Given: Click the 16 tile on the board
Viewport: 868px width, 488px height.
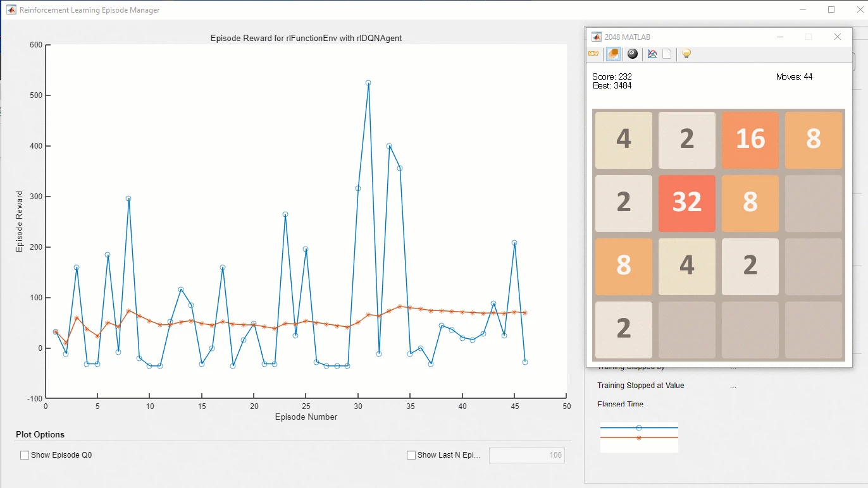Looking at the screenshot, I should [750, 140].
